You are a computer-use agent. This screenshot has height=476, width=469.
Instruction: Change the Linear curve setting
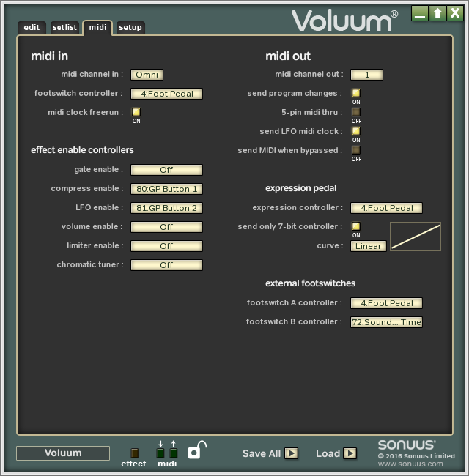tap(368, 246)
